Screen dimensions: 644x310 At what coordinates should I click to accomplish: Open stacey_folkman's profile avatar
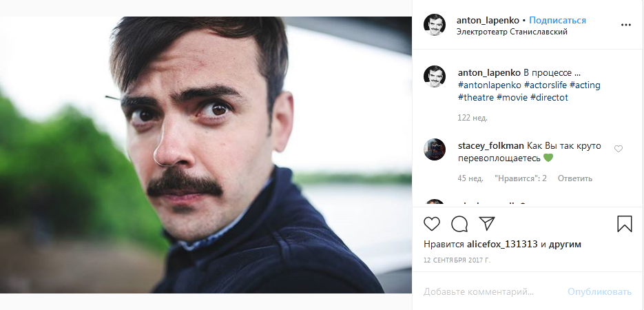click(x=435, y=150)
